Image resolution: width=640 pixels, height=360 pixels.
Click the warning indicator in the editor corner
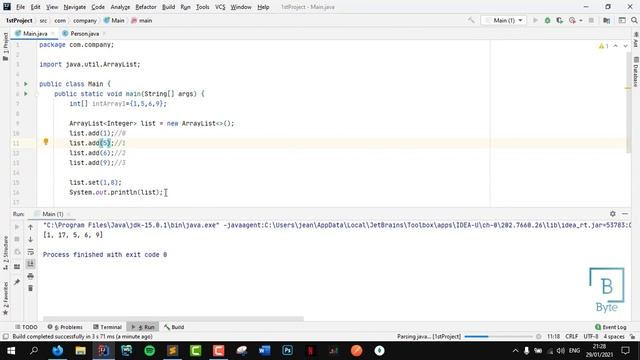click(x=603, y=46)
